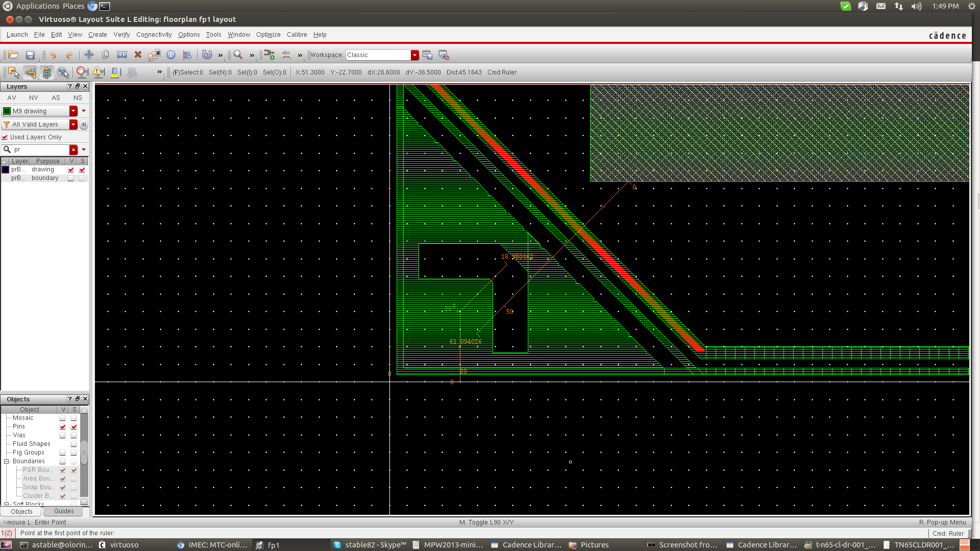Open the Applications menu in top panel
The height and width of the screenshot is (551, 980).
pyautogui.click(x=38, y=6)
